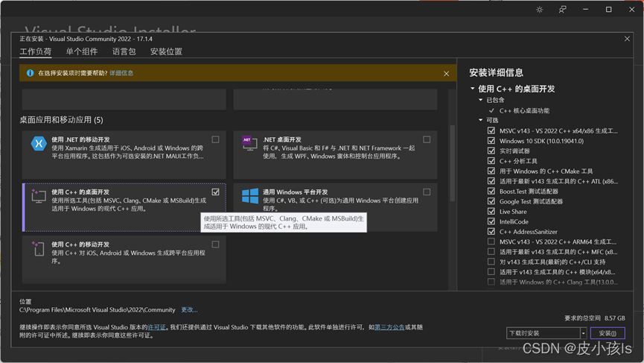Open the 下载时安装 dropdown arrow

[x=583, y=333]
